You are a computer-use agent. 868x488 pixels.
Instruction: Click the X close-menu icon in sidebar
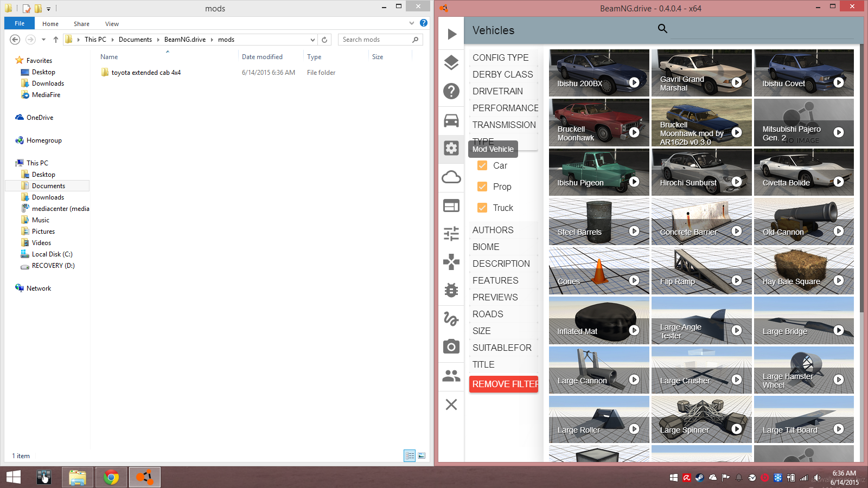coord(451,404)
